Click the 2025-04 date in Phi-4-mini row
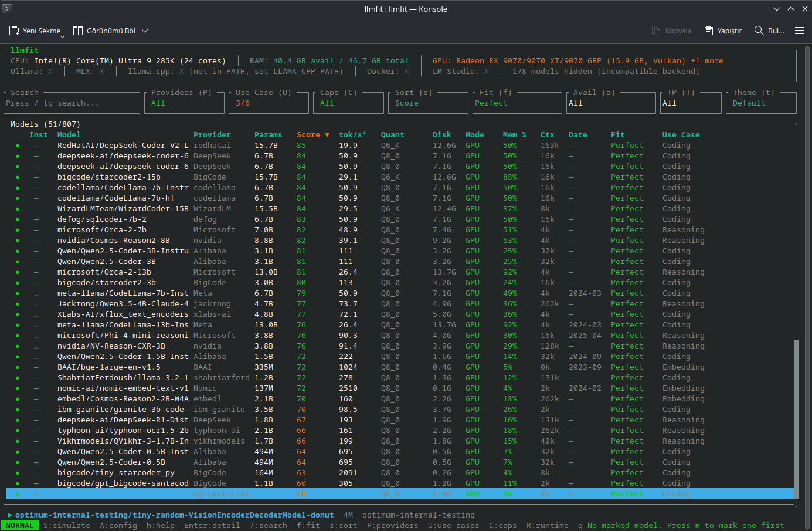The width and height of the screenshot is (812, 531). [585, 336]
